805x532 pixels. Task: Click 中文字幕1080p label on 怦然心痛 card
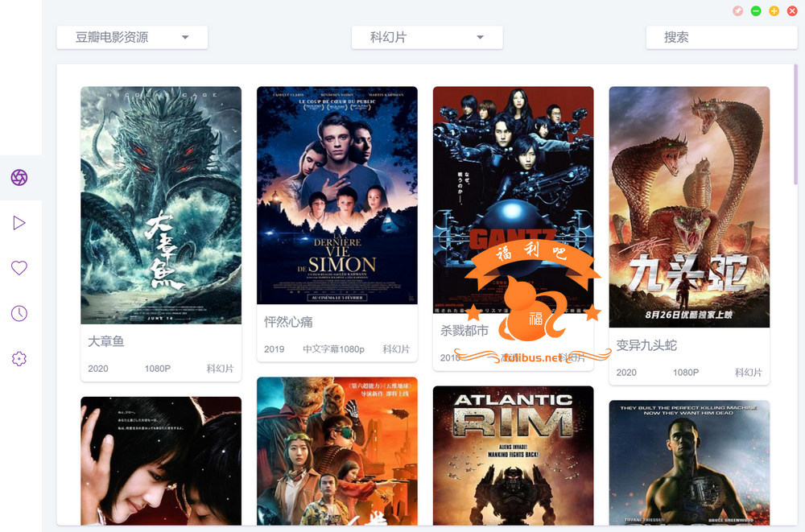[334, 349]
